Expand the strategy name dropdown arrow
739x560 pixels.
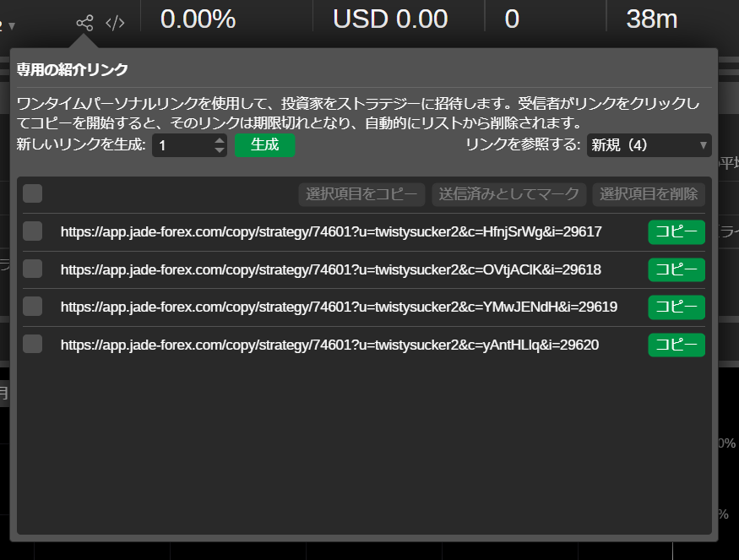(x=12, y=26)
